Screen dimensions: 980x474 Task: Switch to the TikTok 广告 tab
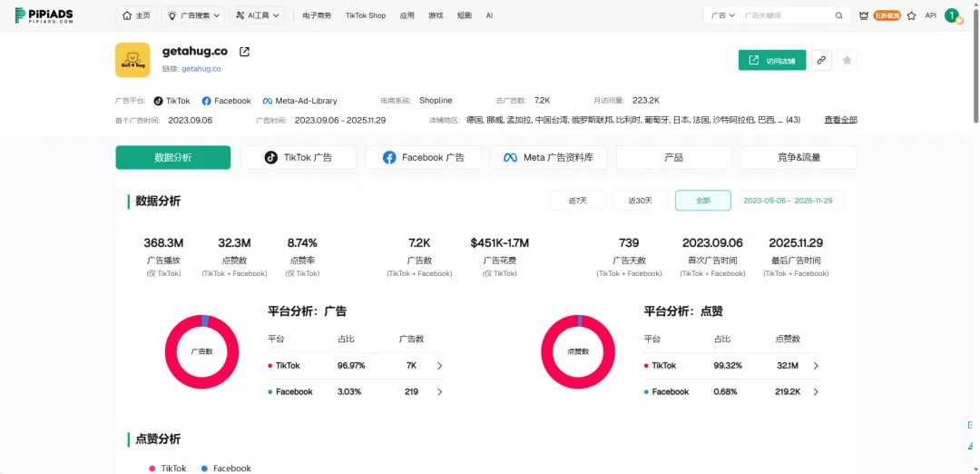pyautogui.click(x=298, y=157)
